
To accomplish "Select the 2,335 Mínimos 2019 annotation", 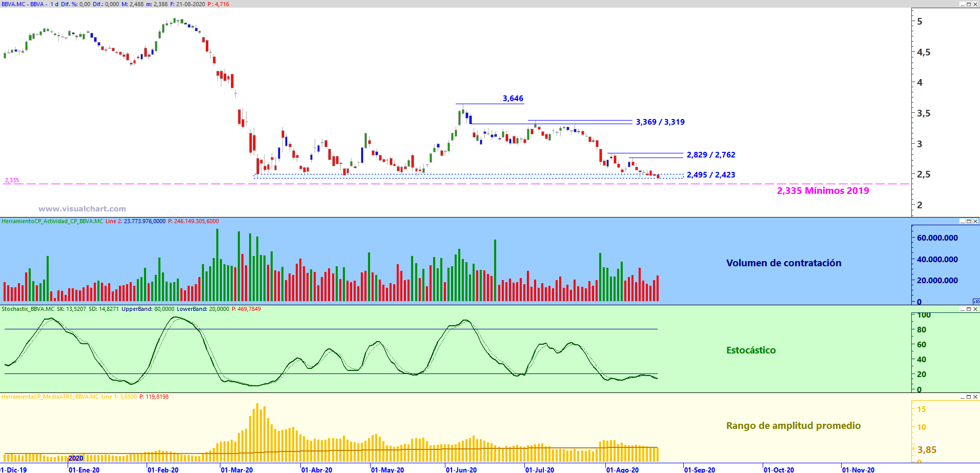I will pyautogui.click(x=823, y=191).
